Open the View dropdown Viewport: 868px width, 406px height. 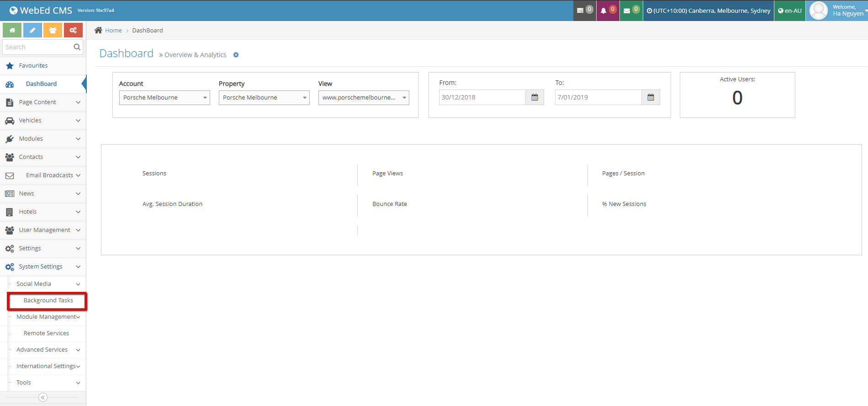tap(364, 98)
